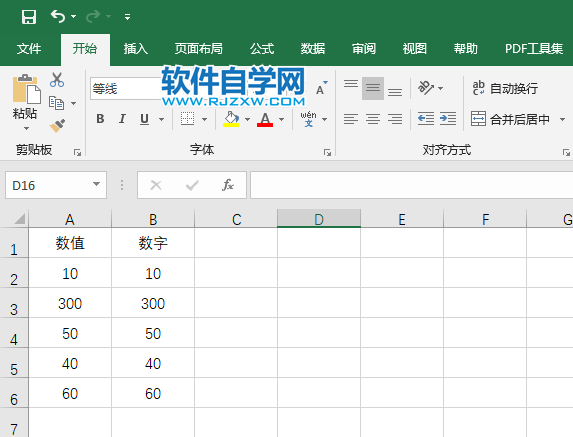The image size is (573, 437).
Task: Click the cell Borders icon
Action: point(187,119)
